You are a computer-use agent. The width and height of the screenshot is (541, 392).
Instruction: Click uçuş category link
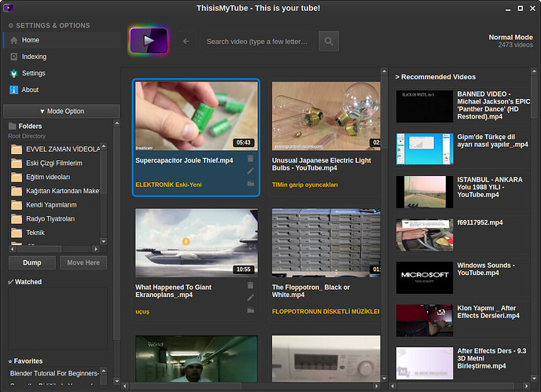(x=142, y=312)
